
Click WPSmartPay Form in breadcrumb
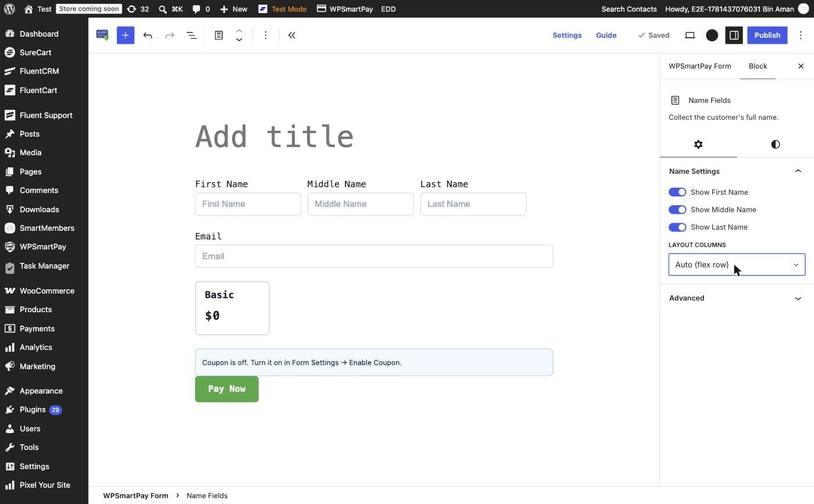(x=135, y=496)
